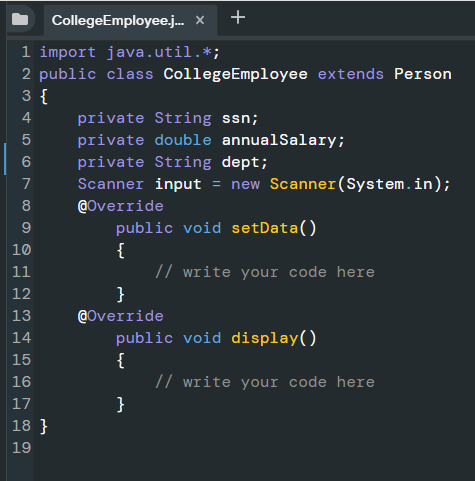
Task: Add a new file with plus icon
Action: tap(238, 17)
